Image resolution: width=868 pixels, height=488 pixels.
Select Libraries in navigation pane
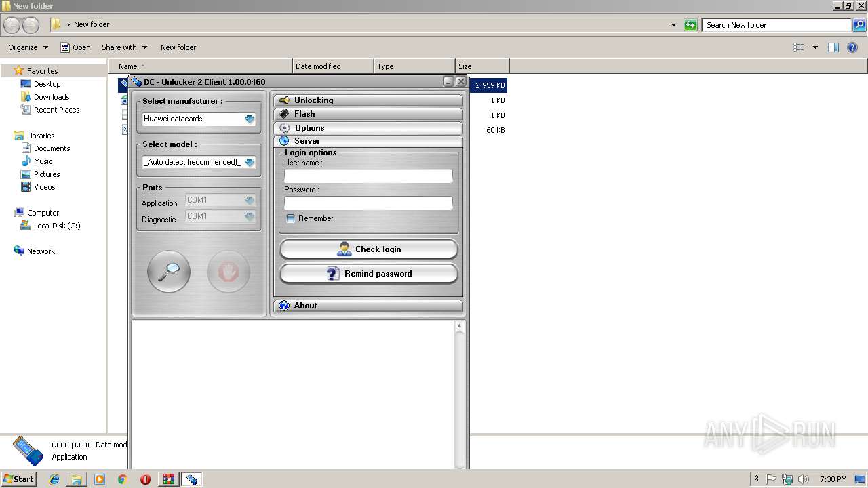41,136
